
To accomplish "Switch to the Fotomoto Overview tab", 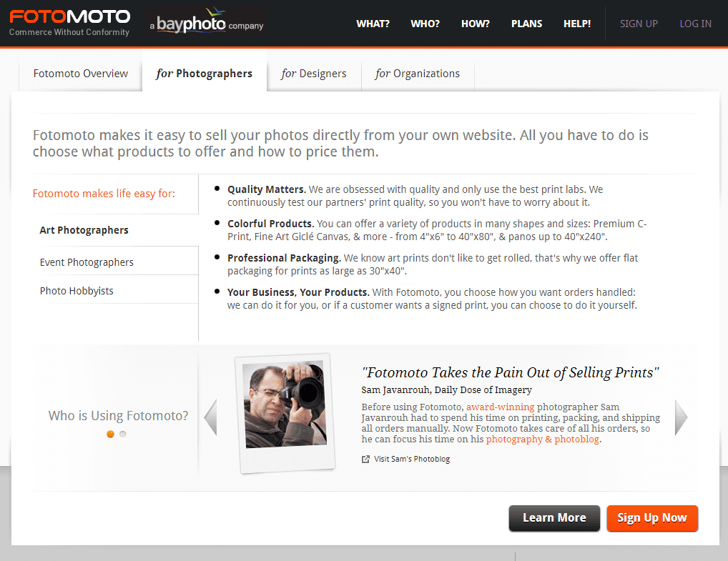I will click(x=80, y=74).
